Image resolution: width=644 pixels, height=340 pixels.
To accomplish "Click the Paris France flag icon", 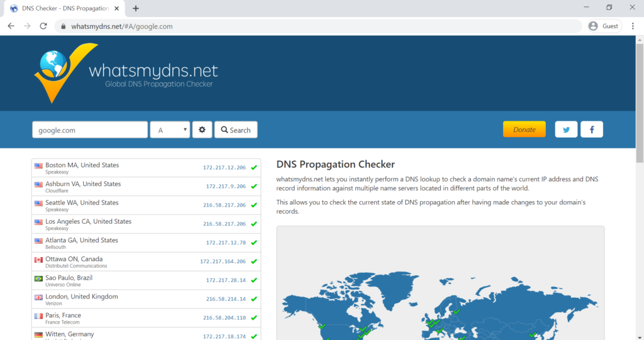I will click(38, 316).
